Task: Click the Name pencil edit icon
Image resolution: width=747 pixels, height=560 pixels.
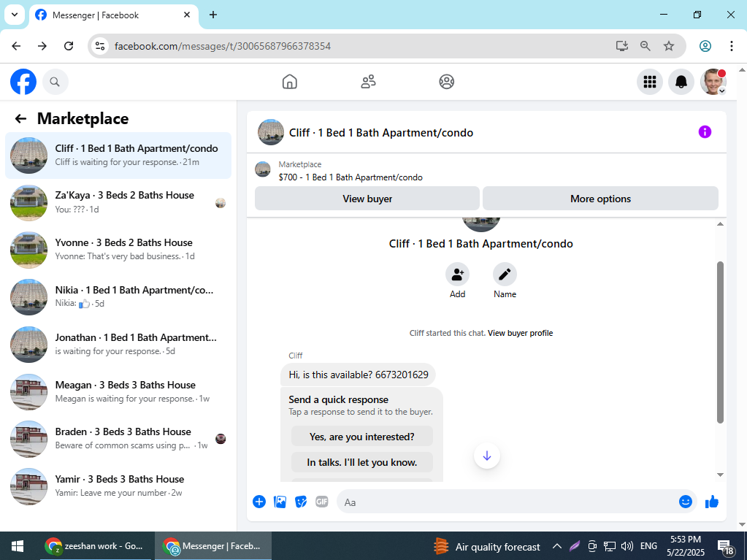Action: point(505,275)
